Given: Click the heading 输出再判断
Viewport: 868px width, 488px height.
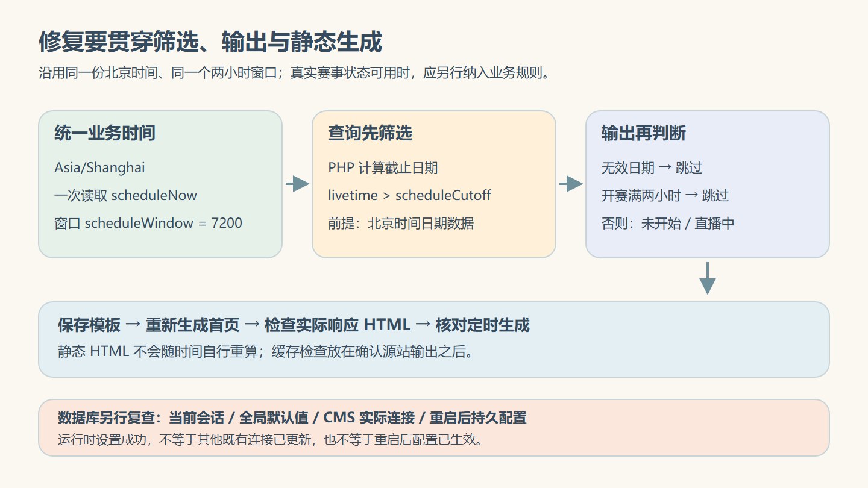Looking at the screenshot, I should click(x=644, y=133).
